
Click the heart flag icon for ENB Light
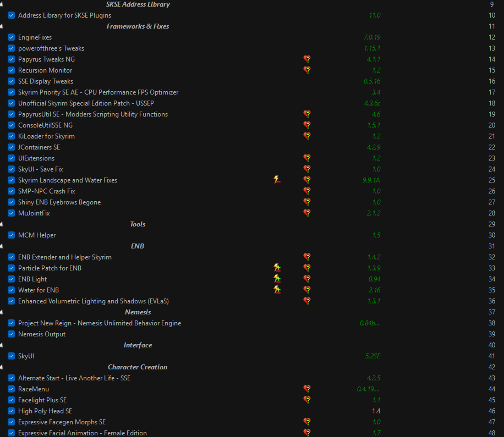click(x=307, y=279)
